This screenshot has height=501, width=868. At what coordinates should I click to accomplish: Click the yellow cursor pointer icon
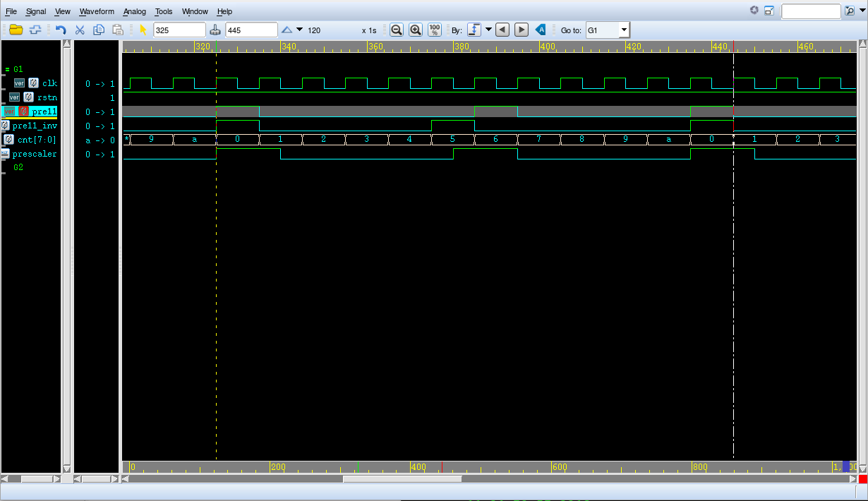143,30
